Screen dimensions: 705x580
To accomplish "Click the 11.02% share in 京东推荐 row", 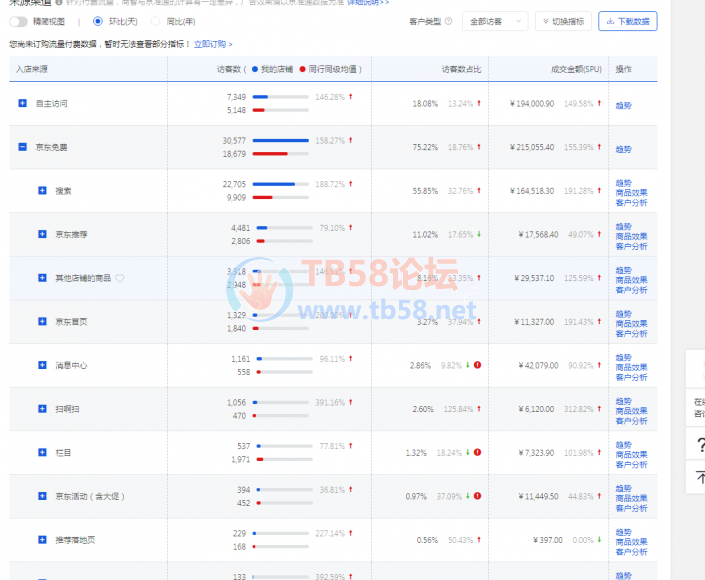I will [425, 235].
